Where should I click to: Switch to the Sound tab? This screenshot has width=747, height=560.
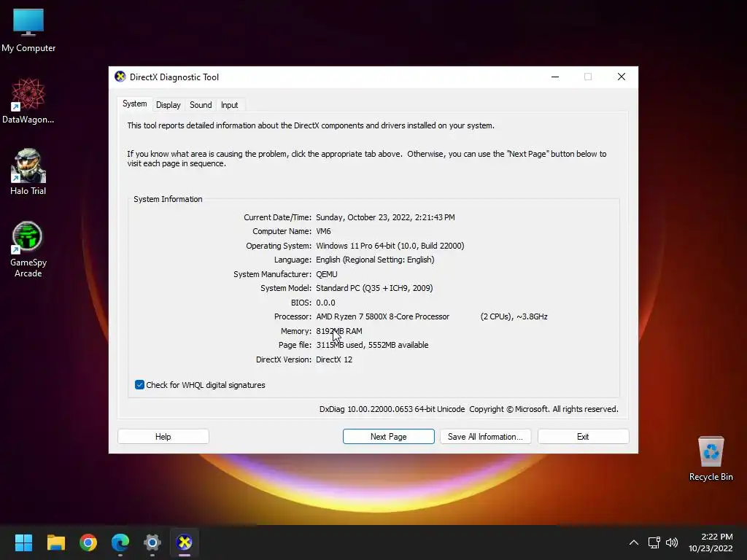click(x=201, y=105)
